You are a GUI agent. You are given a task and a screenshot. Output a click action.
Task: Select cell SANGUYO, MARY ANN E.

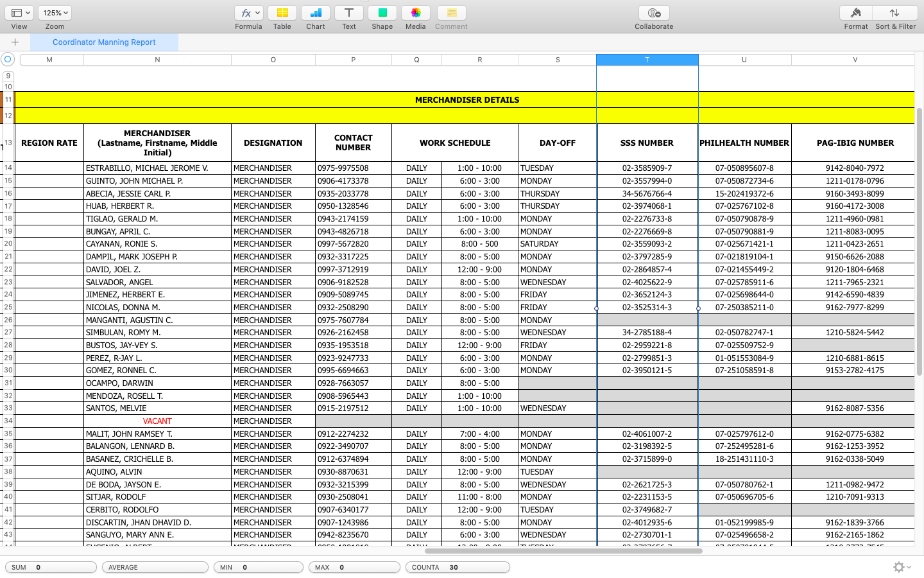[157, 535]
